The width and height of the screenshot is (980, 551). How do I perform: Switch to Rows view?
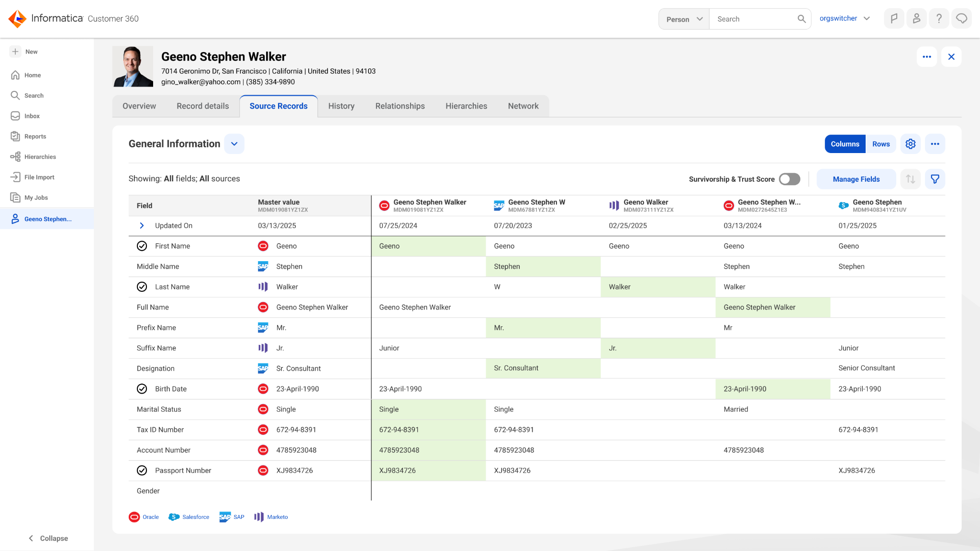click(x=881, y=144)
